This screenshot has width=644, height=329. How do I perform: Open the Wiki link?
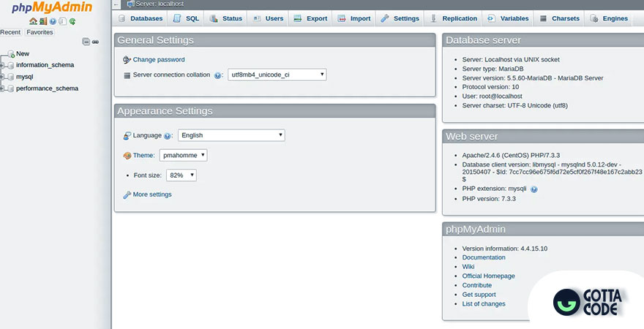(468, 267)
